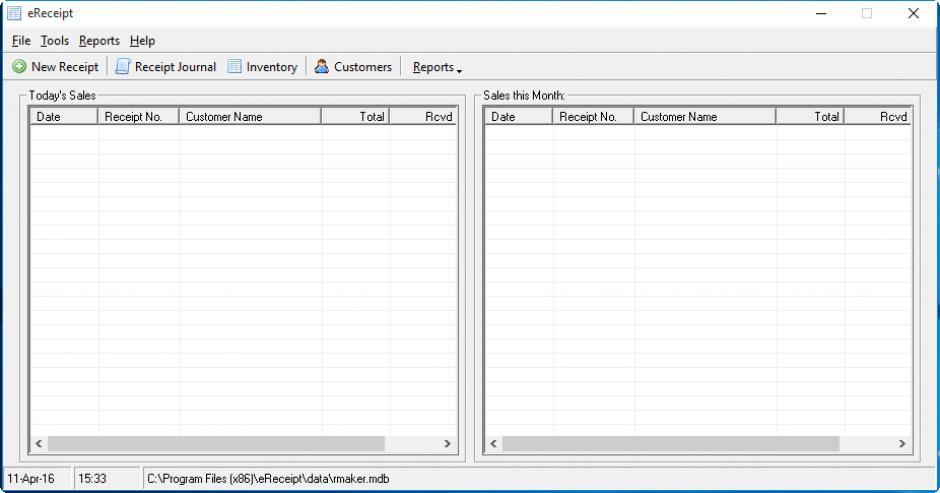Click the Receipt Journal scroll icon
Screen dimensions: 940x493
(122, 67)
